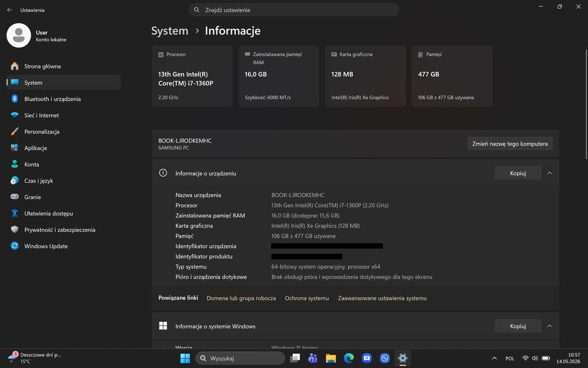This screenshot has width=588, height=368.
Task: Click the back arrow in Ustawienia
Action: (10, 10)
